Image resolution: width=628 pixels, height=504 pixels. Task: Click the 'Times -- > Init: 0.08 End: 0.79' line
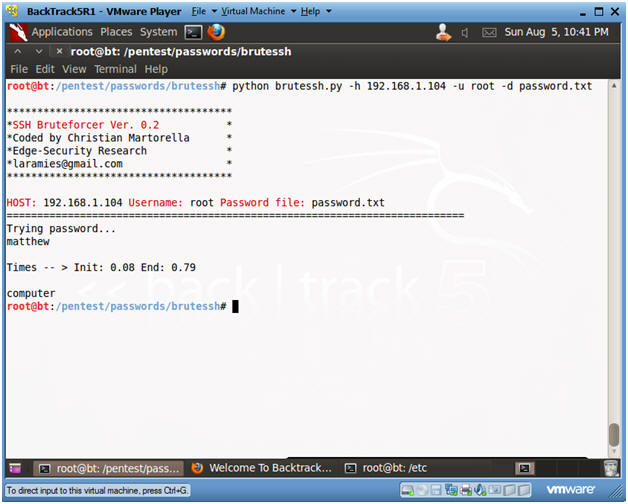(x=101, y=267)
